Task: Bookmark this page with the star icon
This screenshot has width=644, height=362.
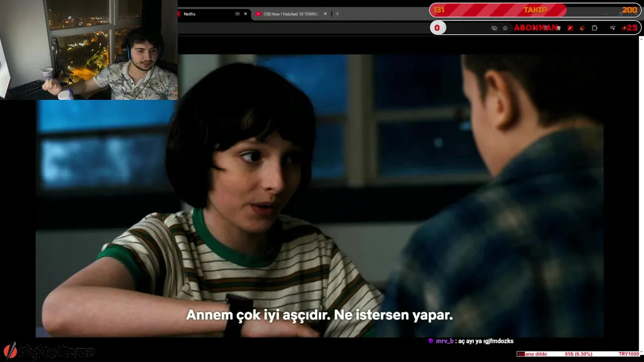Action: (505, 28)
